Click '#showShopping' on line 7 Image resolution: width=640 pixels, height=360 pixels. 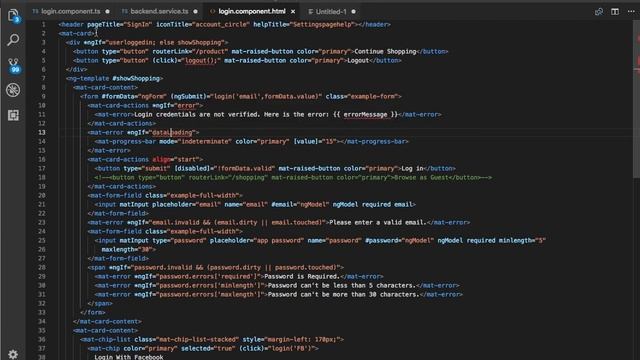pyautogui.click(x=136, y=78)
